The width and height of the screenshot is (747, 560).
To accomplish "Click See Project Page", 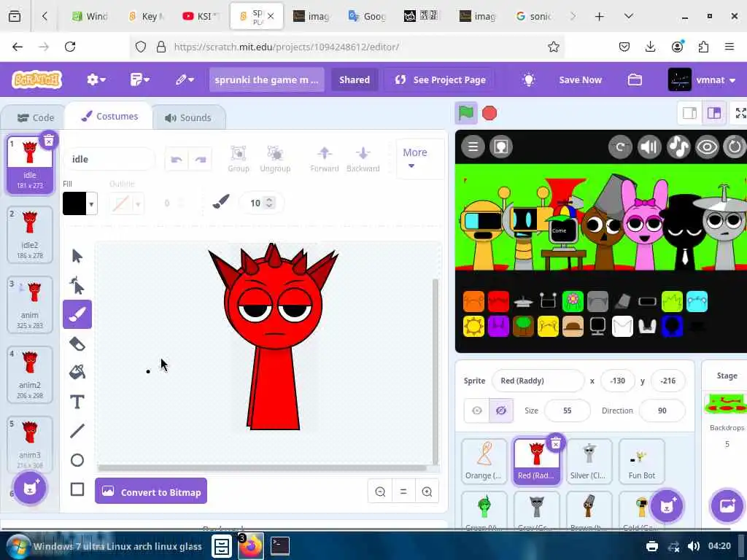I will pyautogui.click(x=440, y=79).
